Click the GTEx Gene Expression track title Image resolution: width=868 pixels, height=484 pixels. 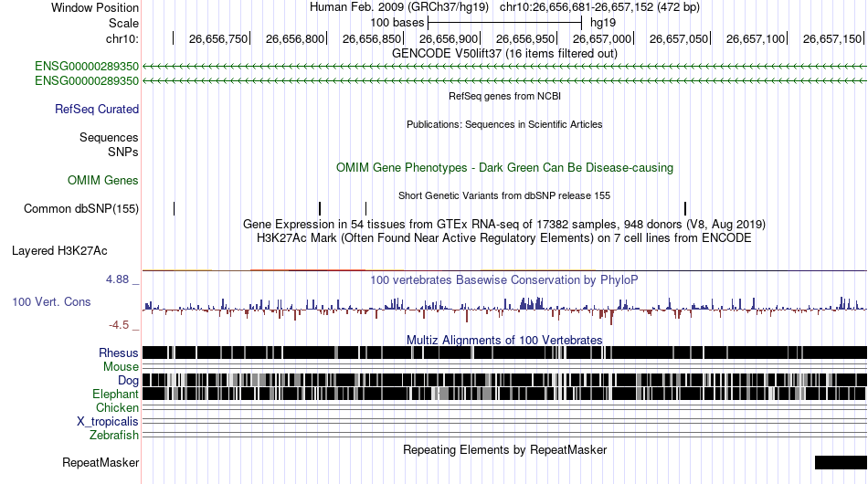[504, 225]
